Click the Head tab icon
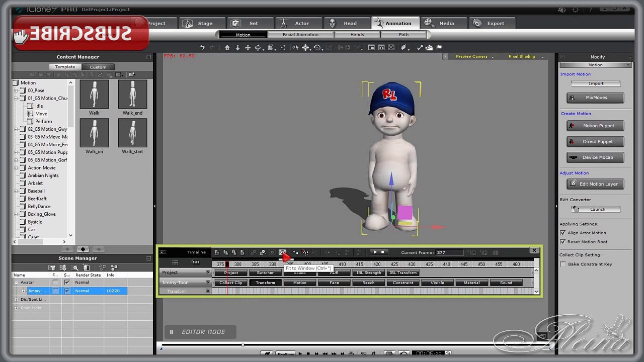The width and height of the screenshot is (644, 362). pyautogui.click(x=333, y=23)
